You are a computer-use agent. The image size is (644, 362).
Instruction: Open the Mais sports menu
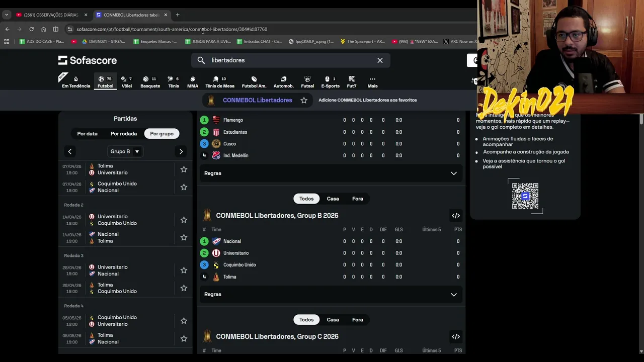tap(372, 82)
